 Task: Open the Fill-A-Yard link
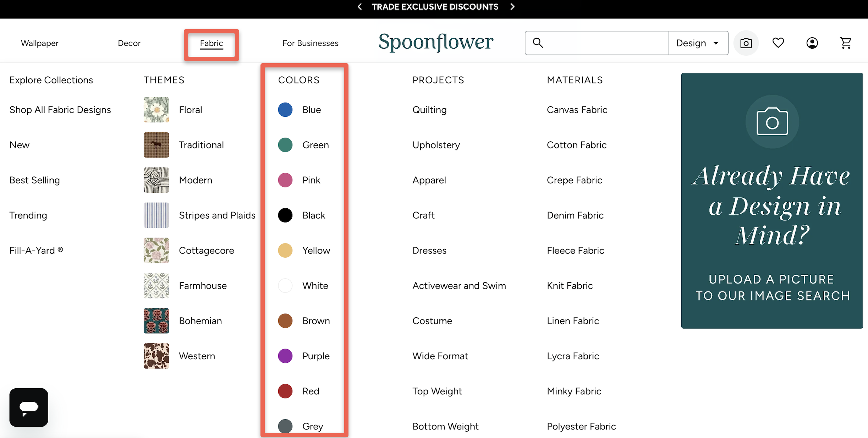[x=36, y=250]
